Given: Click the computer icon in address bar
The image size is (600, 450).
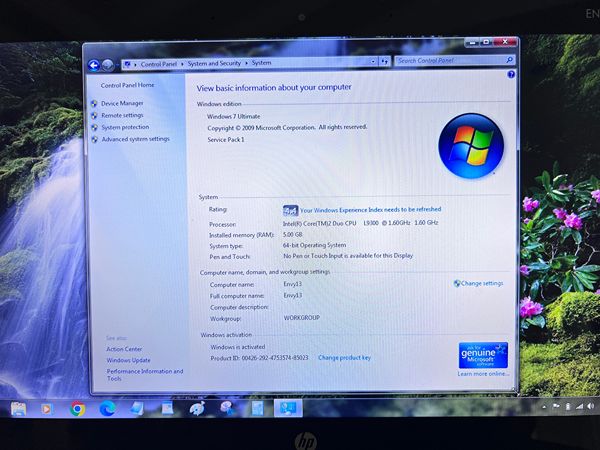Looking at the screenshot, I should click(127, 64).
